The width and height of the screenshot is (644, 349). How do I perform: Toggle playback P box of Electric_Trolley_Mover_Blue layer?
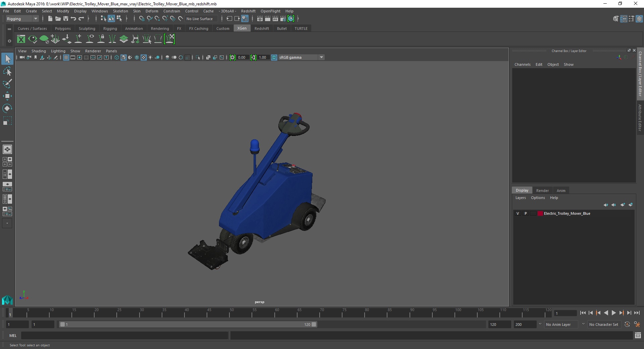526,213
